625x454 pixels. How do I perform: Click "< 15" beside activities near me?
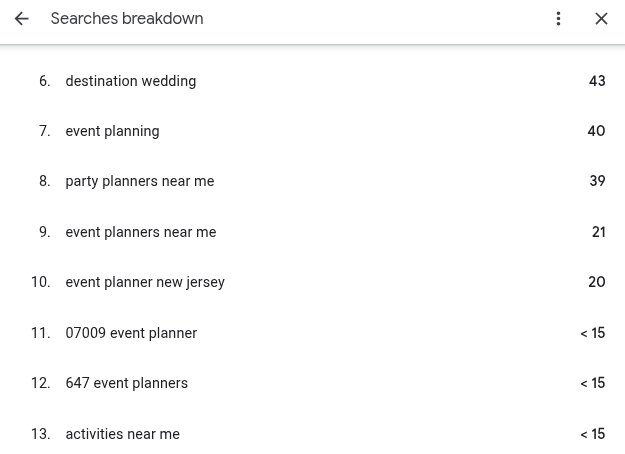coord(592,434)
